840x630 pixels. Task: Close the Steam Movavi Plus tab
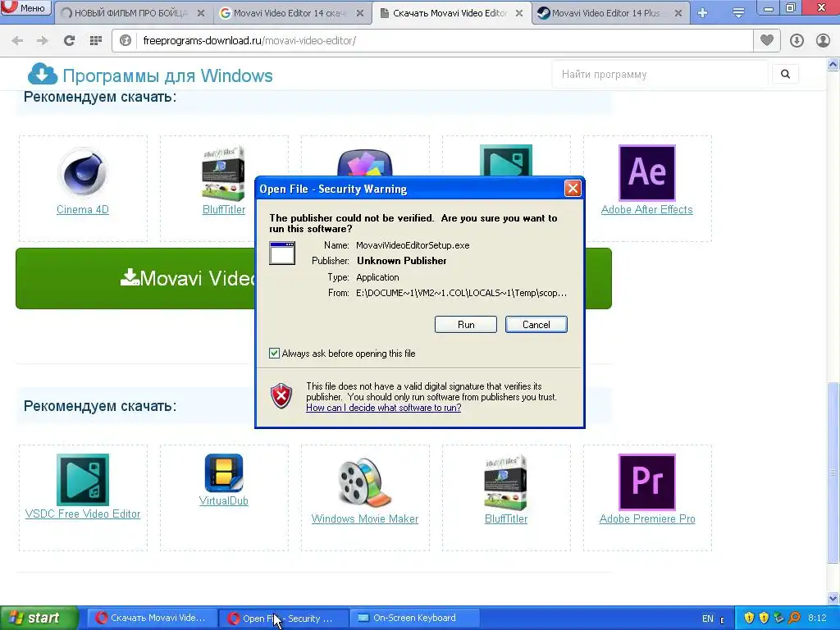point(678,13)
